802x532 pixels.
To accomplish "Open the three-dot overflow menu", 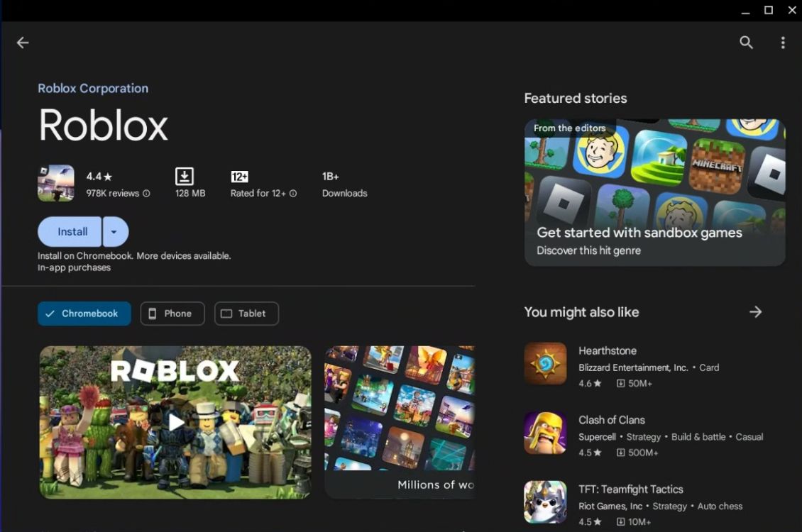I will click(783, 43).
